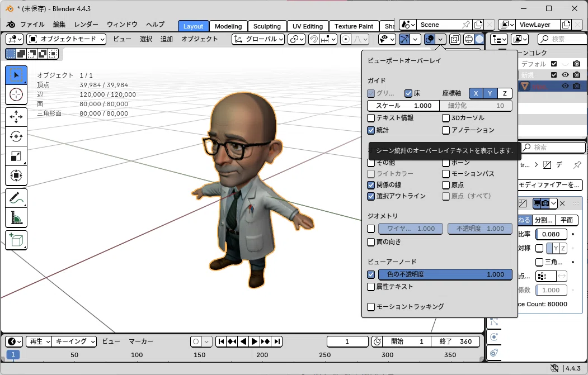The image size is (588, 375).
Task: Switch to solid shading icon
Action: click(479, 39)
